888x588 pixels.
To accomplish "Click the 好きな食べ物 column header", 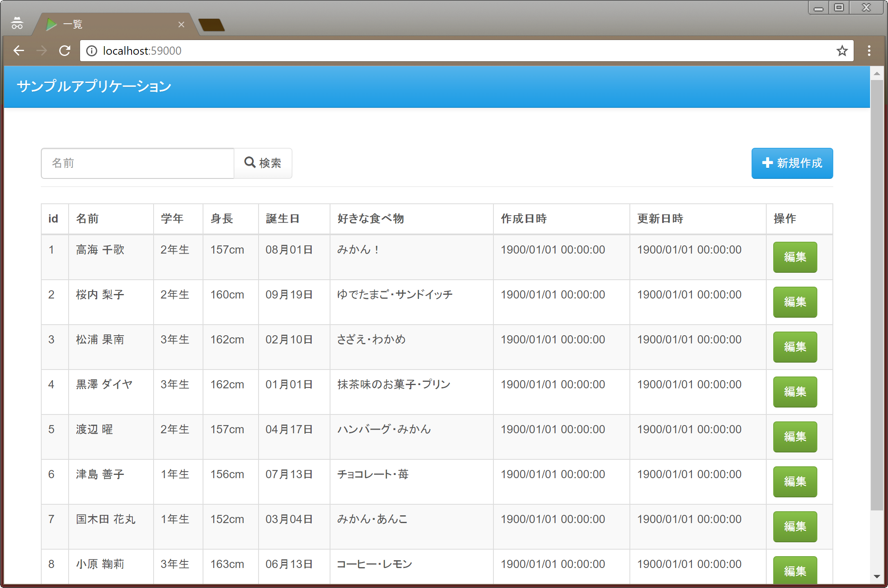I will tap(370, 219).
